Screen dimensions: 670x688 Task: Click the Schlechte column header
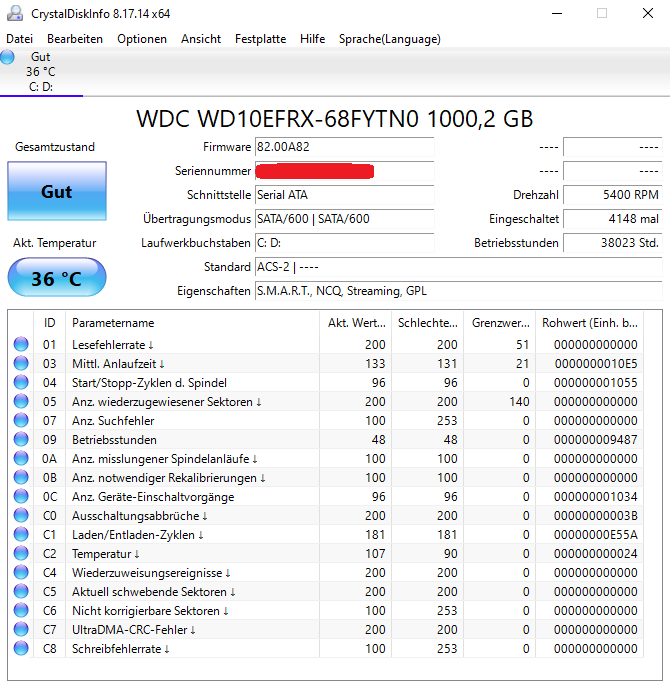[428, 323]
